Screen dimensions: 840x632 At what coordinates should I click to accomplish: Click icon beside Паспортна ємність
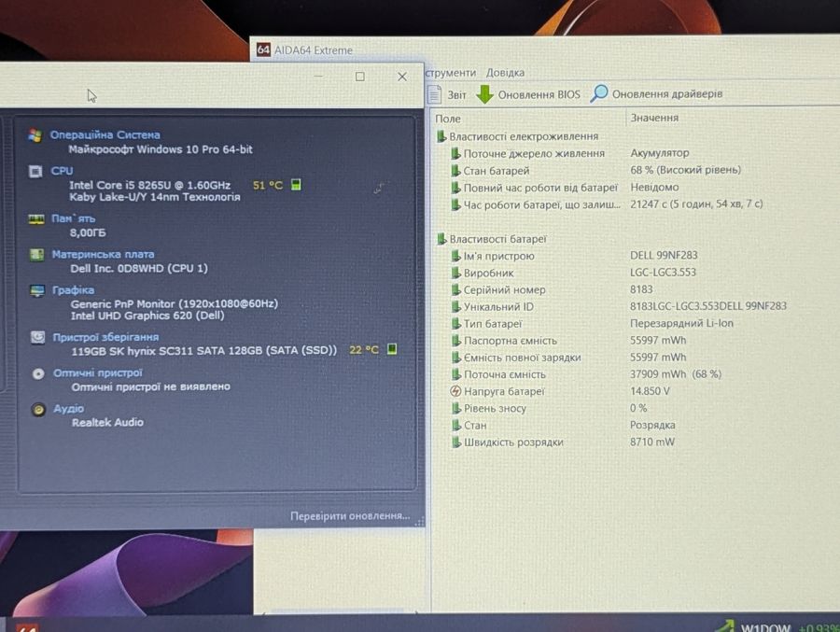pos(455,341)
